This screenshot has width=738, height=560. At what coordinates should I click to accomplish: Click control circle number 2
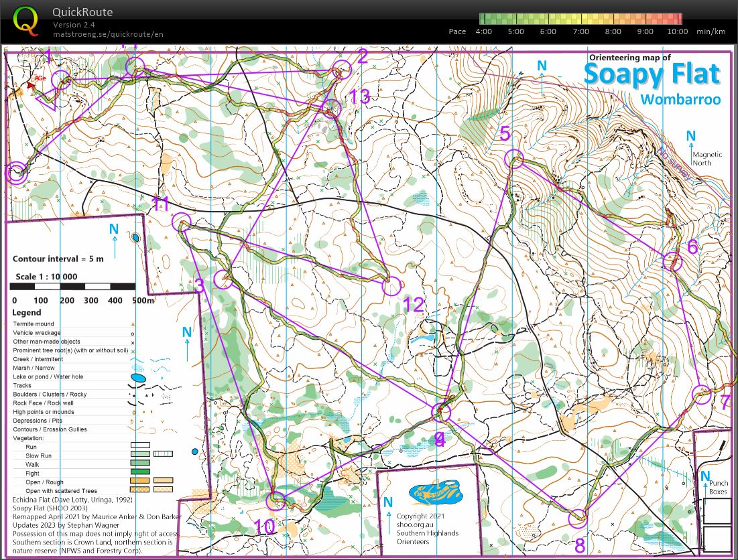[342, 69]
